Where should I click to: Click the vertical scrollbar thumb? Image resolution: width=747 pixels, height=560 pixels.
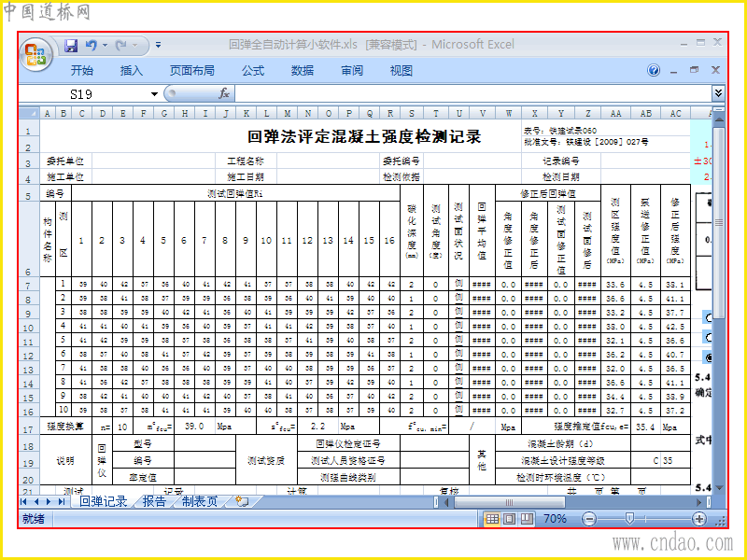pos(718,223)
